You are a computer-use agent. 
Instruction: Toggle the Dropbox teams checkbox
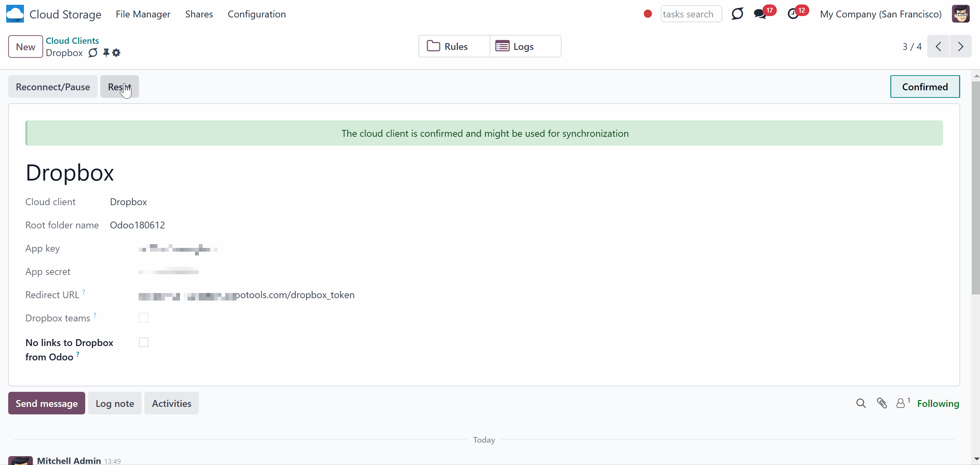click(143, 318)
